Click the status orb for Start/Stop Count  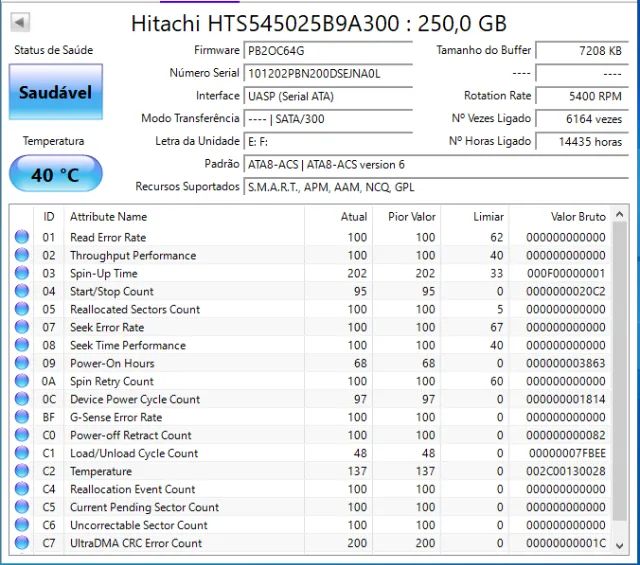click(22, 291)
